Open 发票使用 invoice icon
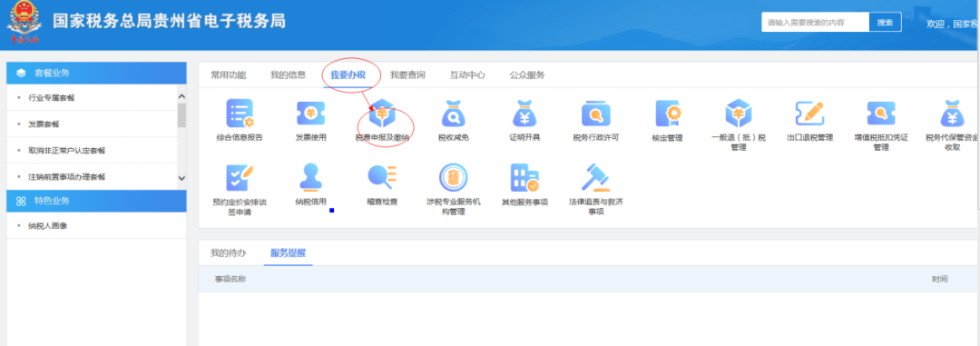The width and height of the screenshot is (980, 346). tap(310, 114)
